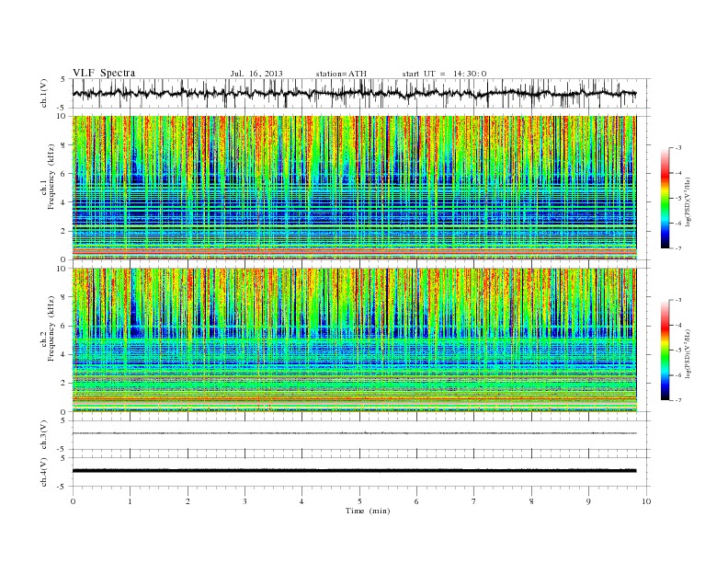Click time axis tick label "2"
728x563 pixels.
tap(188, 501)
